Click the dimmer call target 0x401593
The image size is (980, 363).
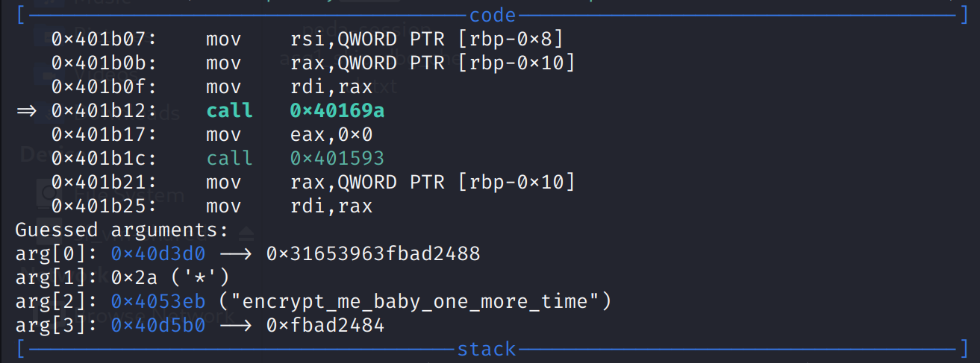click(337, 158)
